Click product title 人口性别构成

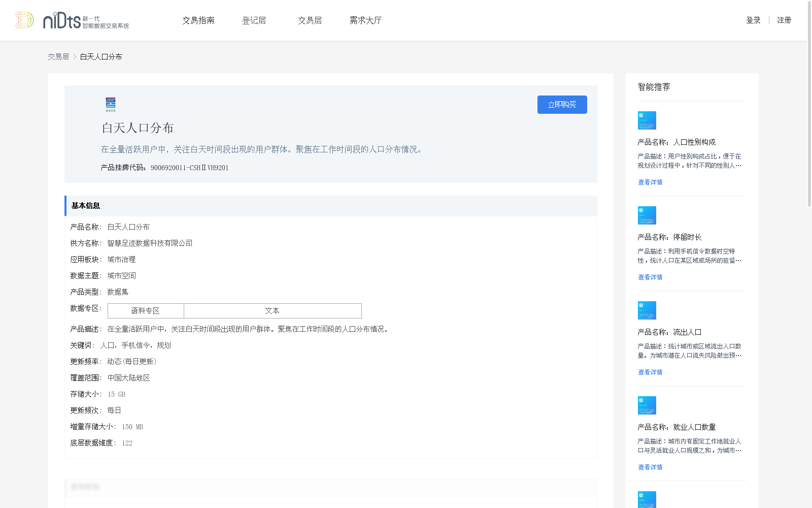point(676,142)
